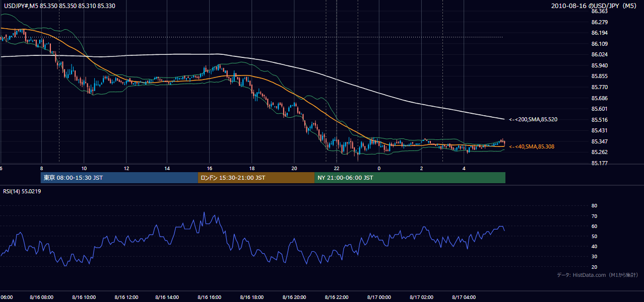
Task: Click hour label 12 under the price chart
Action: (x=126, y=168)
